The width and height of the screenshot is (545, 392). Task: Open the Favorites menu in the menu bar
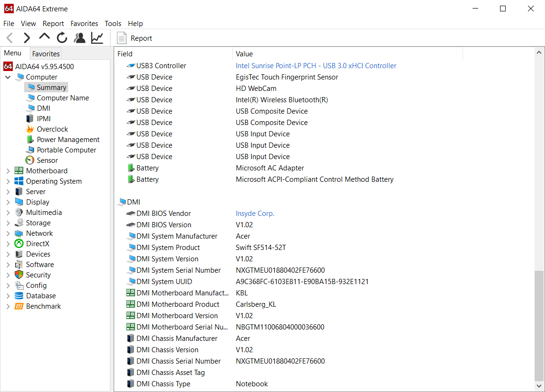(x=84, y=23)
